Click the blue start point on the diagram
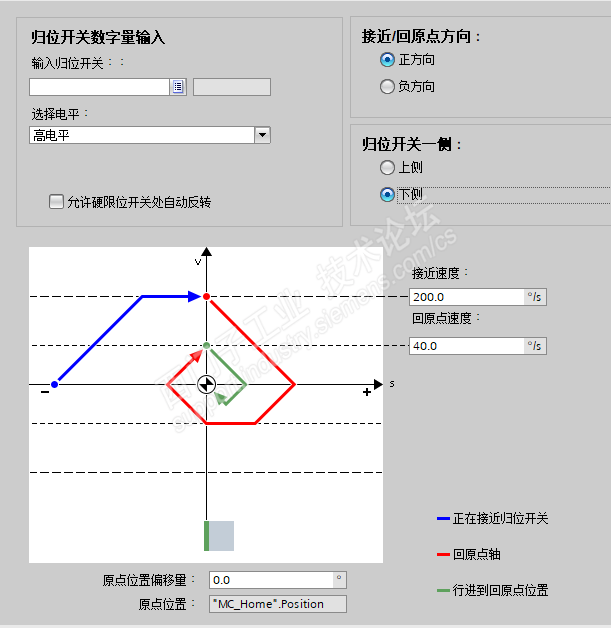 tap(55, 384)
